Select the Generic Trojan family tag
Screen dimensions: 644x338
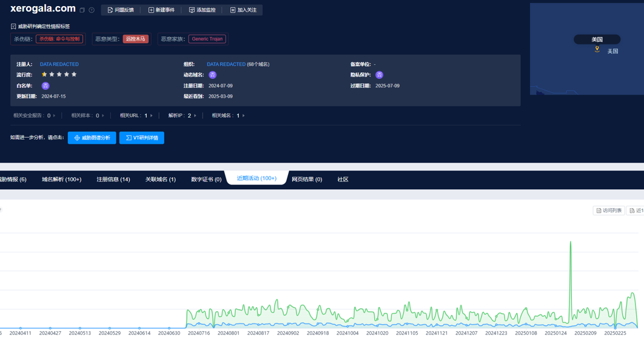[207, 39]
